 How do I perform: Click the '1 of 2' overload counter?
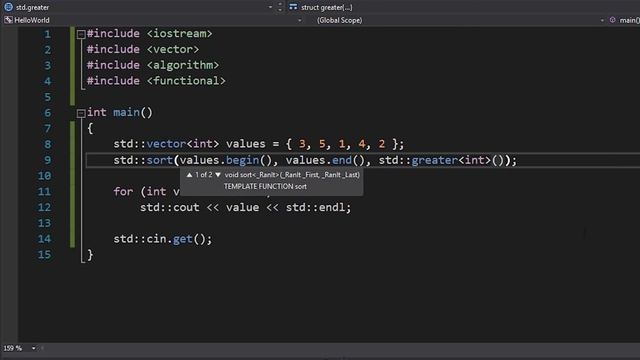click(204, 175)
